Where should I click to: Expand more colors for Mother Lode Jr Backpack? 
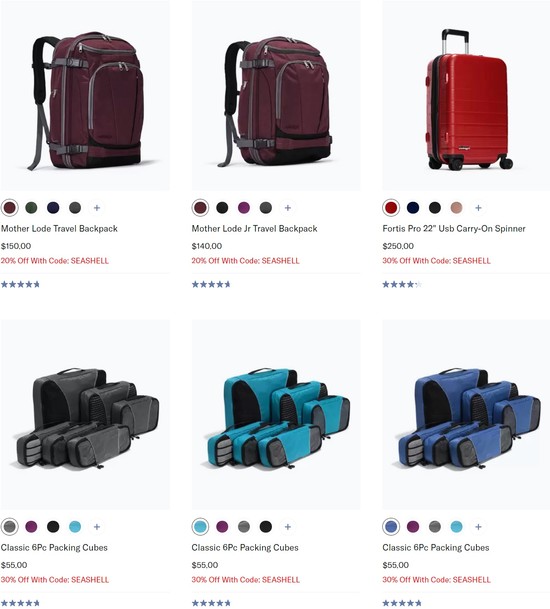click(x=288, y=208)
